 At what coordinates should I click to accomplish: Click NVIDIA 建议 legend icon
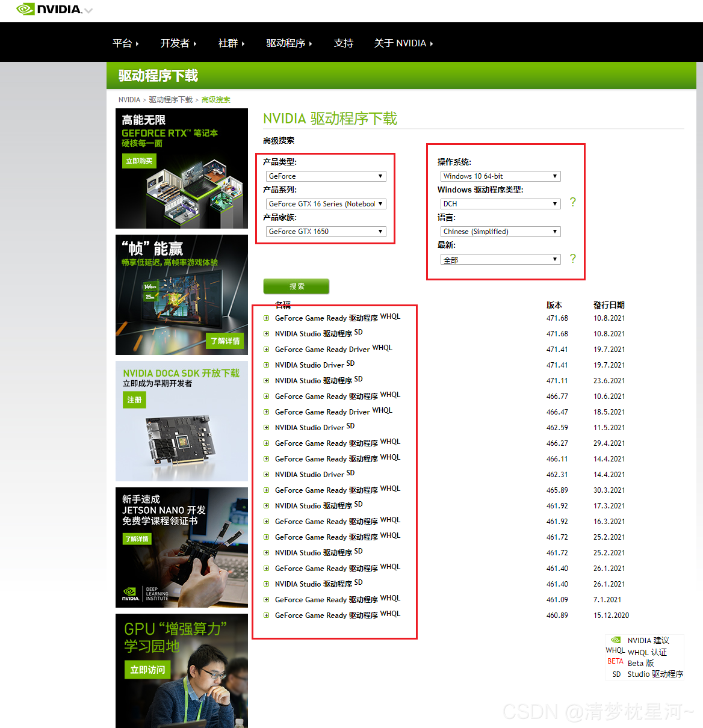click(x=616, y=640)
